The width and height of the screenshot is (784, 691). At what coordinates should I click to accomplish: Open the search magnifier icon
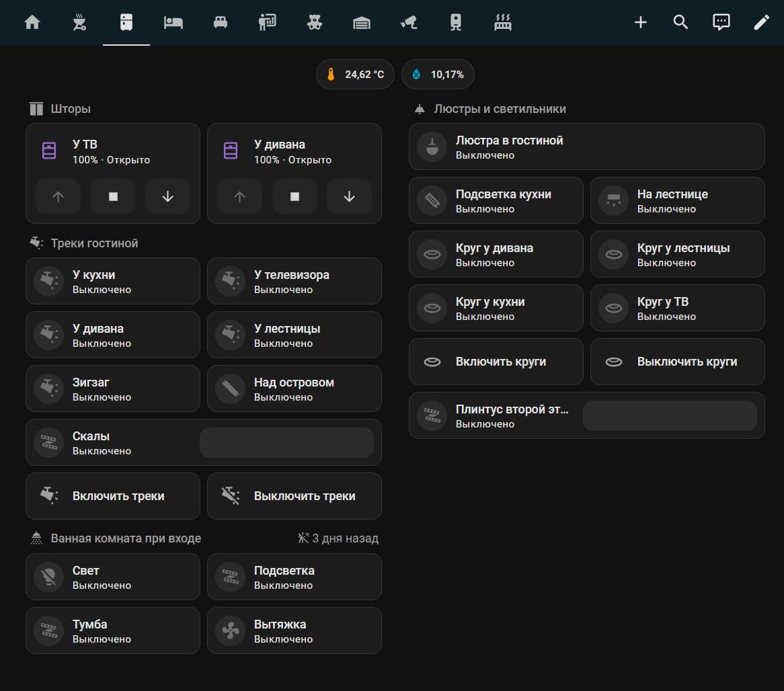point(680,22)
